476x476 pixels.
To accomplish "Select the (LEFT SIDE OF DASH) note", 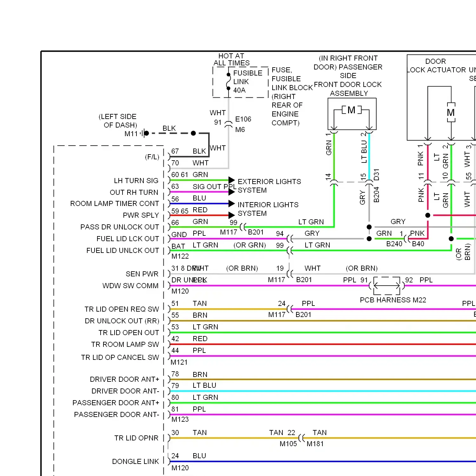I will [118, 121].
